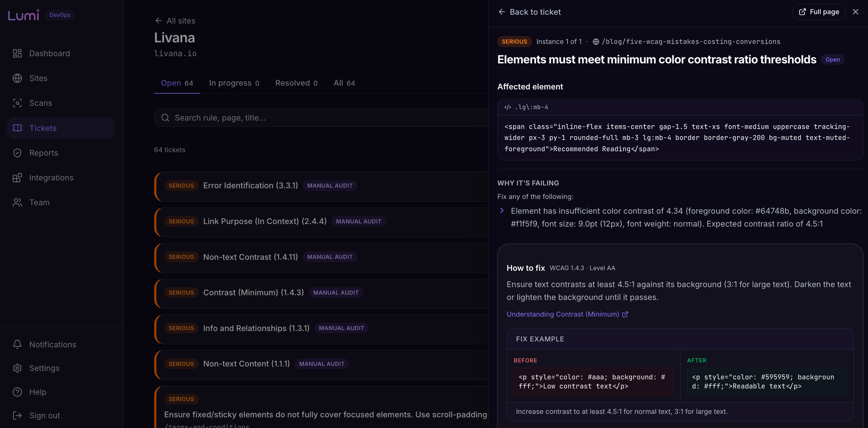Open the Full page view
868x428 pixels.
coord(819,12)
